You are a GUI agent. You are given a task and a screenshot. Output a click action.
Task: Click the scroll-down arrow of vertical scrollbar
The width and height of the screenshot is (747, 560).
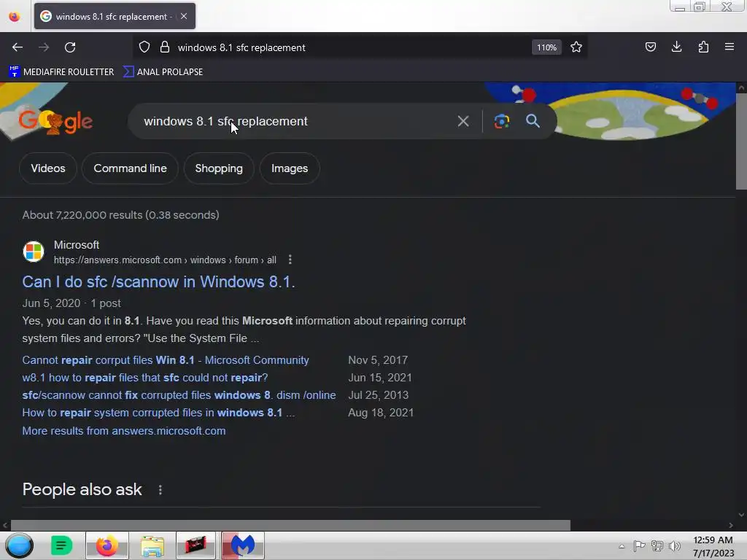click(741, 515)
